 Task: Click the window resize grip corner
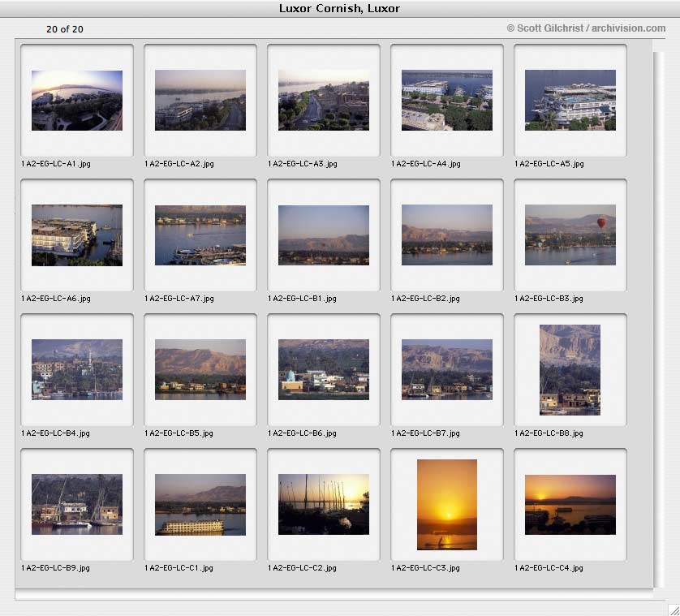(x=673, y=609)
